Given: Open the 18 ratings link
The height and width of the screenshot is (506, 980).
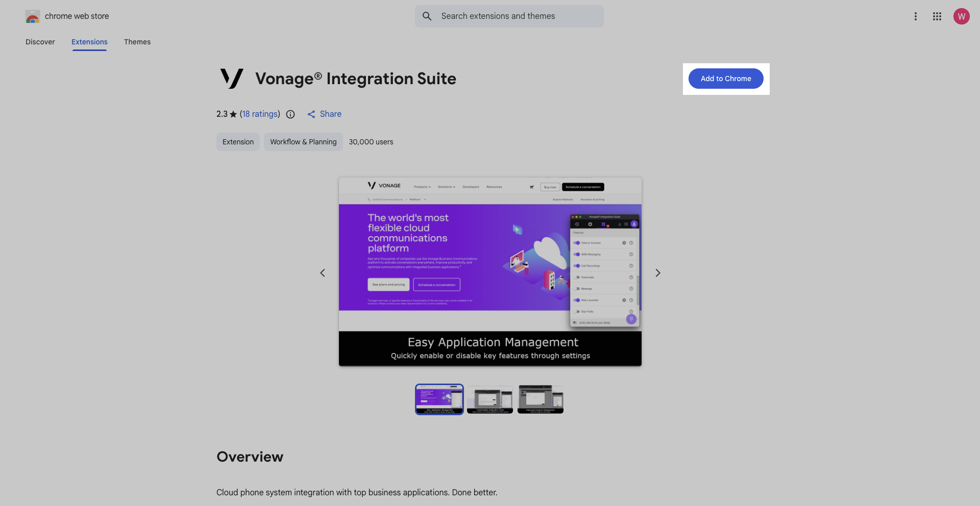Looking at the screenshot, I should 260,114.
